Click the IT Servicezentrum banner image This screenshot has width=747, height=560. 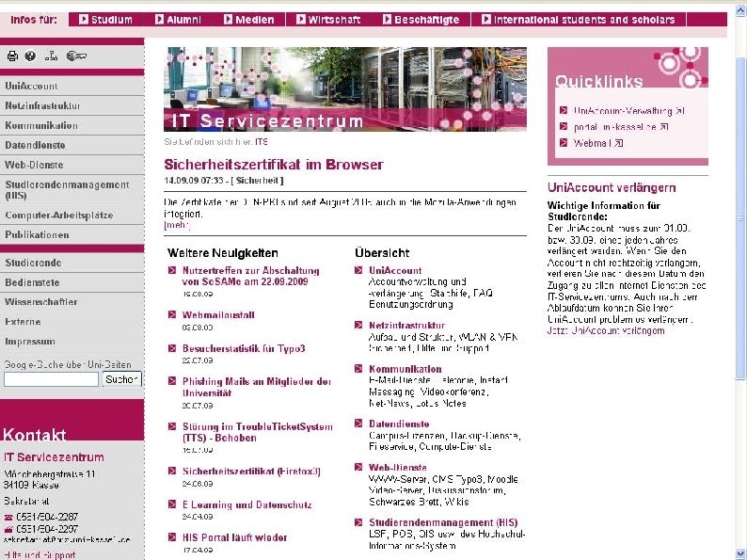tap(345, 89)
